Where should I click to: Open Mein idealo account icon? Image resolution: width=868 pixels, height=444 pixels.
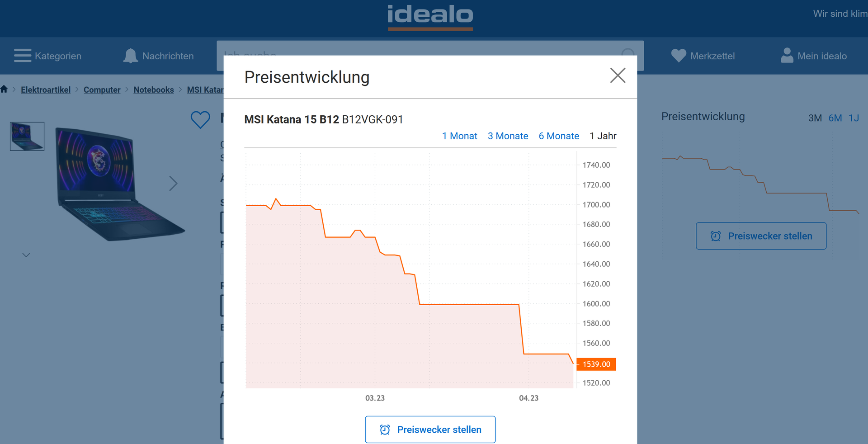tap(787, 56)
